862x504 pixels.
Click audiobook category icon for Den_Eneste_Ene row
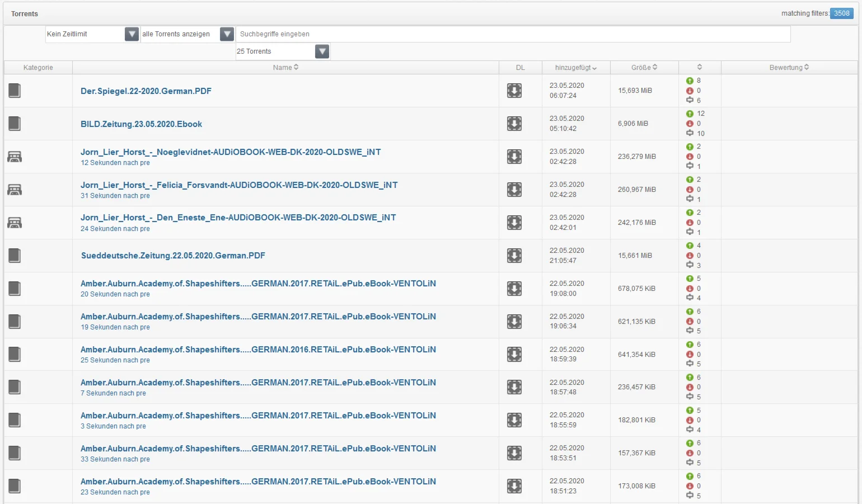(x=15, y=223)
